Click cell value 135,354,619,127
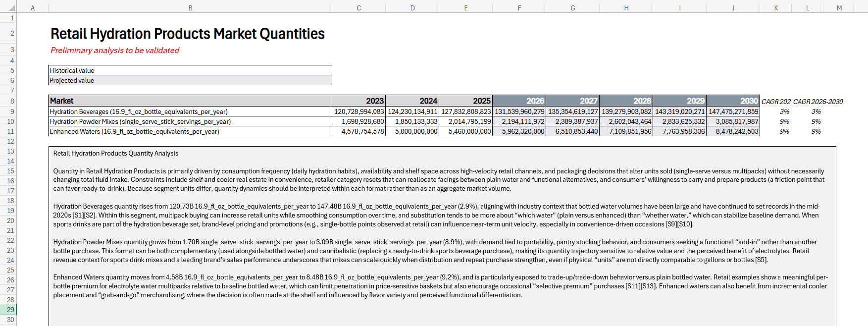 coord(572,111)
